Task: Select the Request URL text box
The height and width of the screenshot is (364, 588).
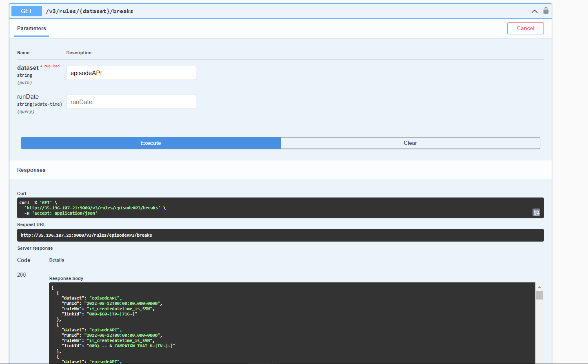Action: coord(280,235)
